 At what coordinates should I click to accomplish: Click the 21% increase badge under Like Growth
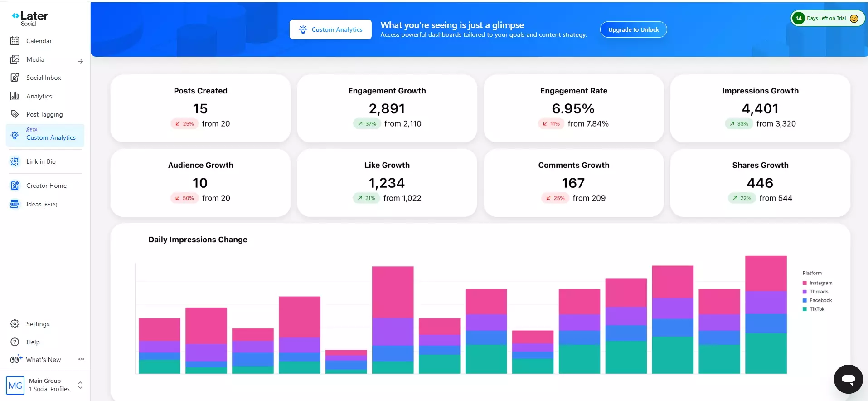point(366,198)
